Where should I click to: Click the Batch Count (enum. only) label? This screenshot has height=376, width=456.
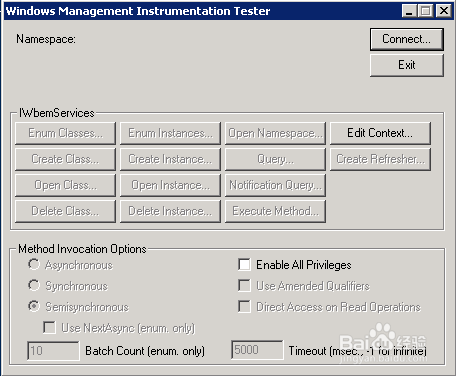pos(145,351)
